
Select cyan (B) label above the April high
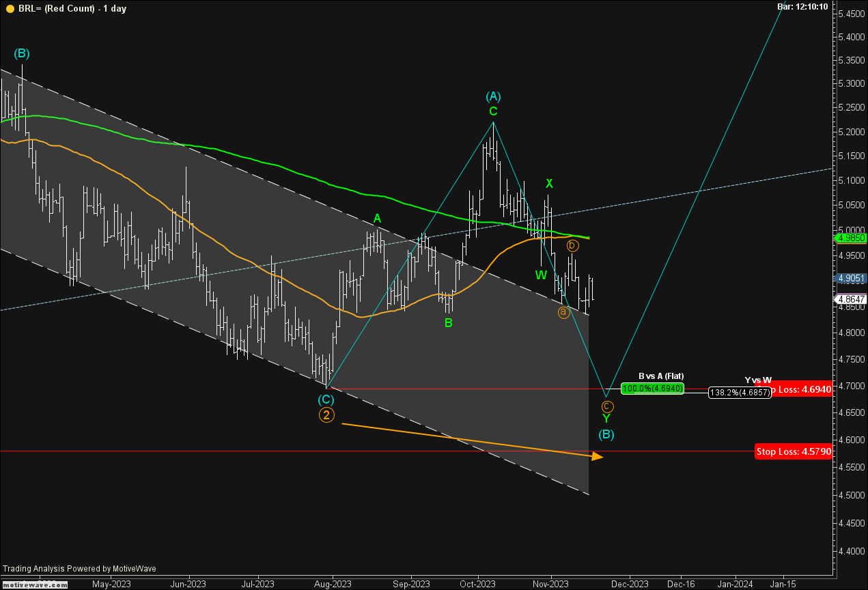[x=21, y=53]
